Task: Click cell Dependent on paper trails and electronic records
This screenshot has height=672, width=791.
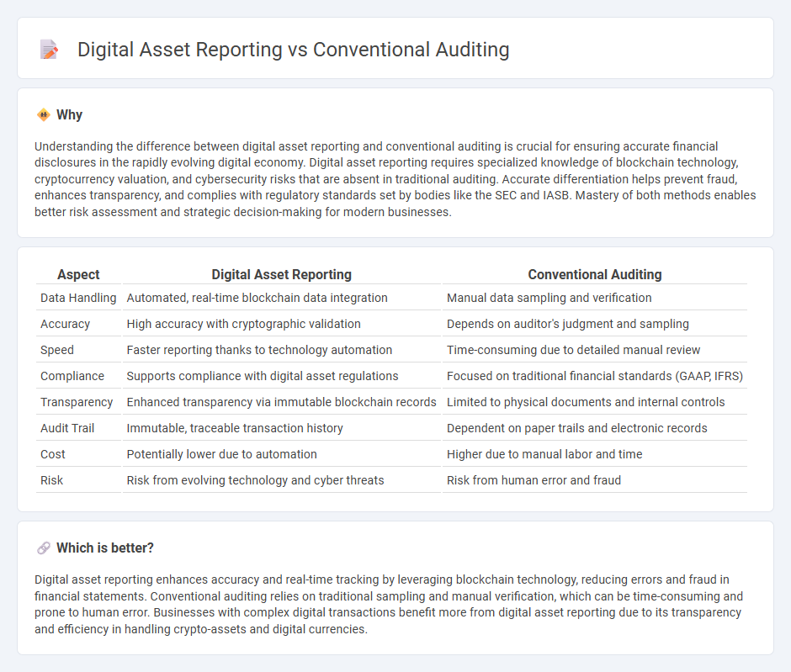Action: 595,428
